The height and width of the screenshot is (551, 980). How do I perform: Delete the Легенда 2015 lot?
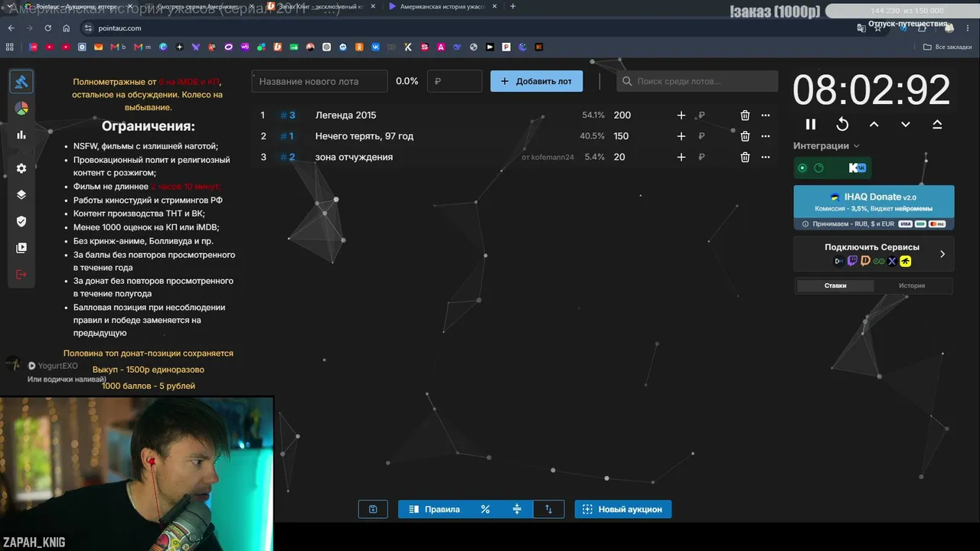745,116
